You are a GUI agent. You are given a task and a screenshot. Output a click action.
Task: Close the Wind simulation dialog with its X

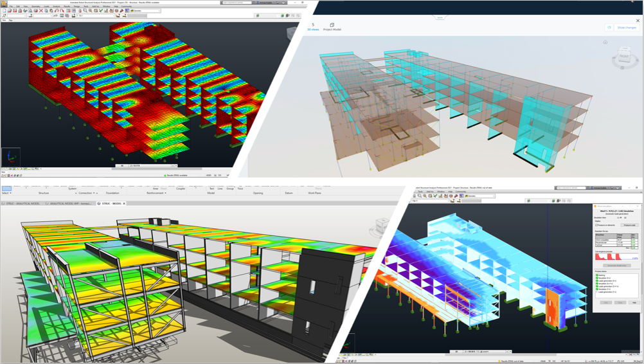pyautogui.click(x=638, y=206)
